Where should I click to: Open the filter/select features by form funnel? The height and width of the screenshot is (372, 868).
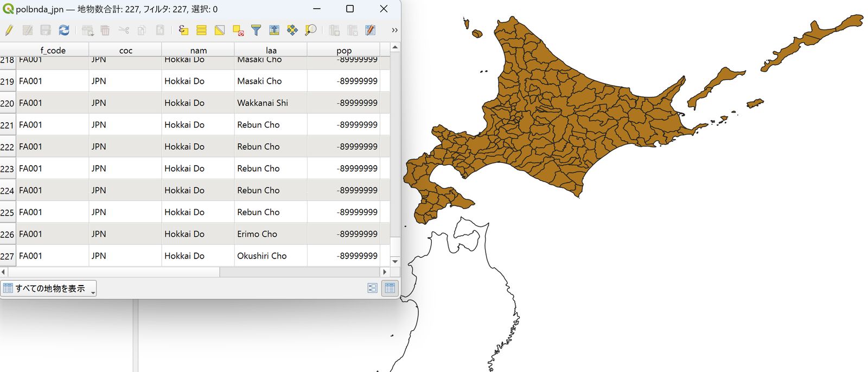tap(256, 30)
